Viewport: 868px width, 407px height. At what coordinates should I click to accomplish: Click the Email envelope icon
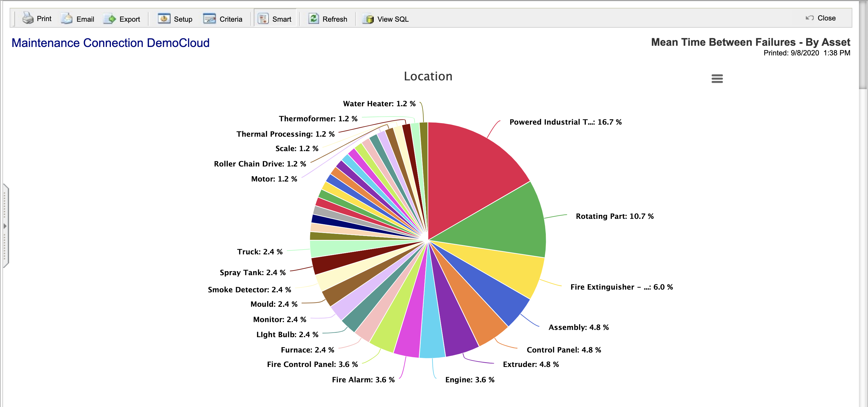tap(67, 19)
